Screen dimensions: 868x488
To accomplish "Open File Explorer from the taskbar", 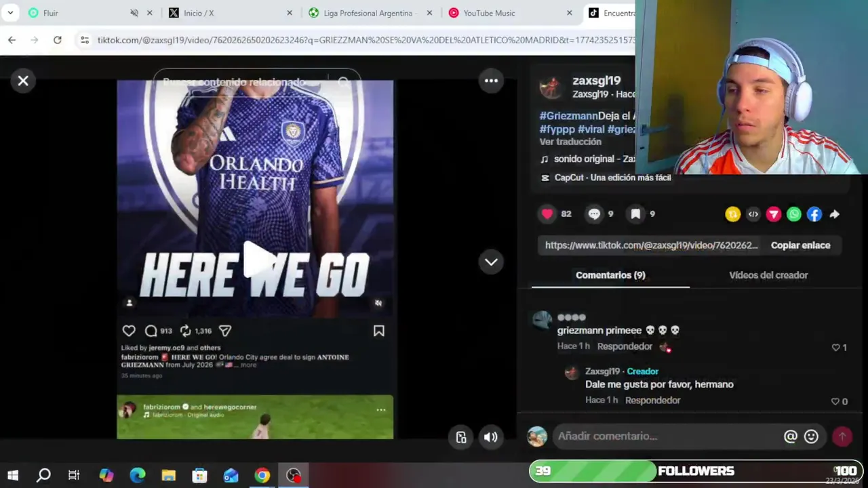I will (168, 475).
